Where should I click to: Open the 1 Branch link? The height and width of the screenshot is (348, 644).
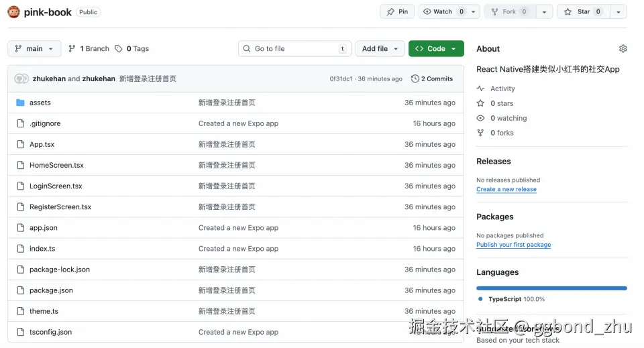(89, 48)
